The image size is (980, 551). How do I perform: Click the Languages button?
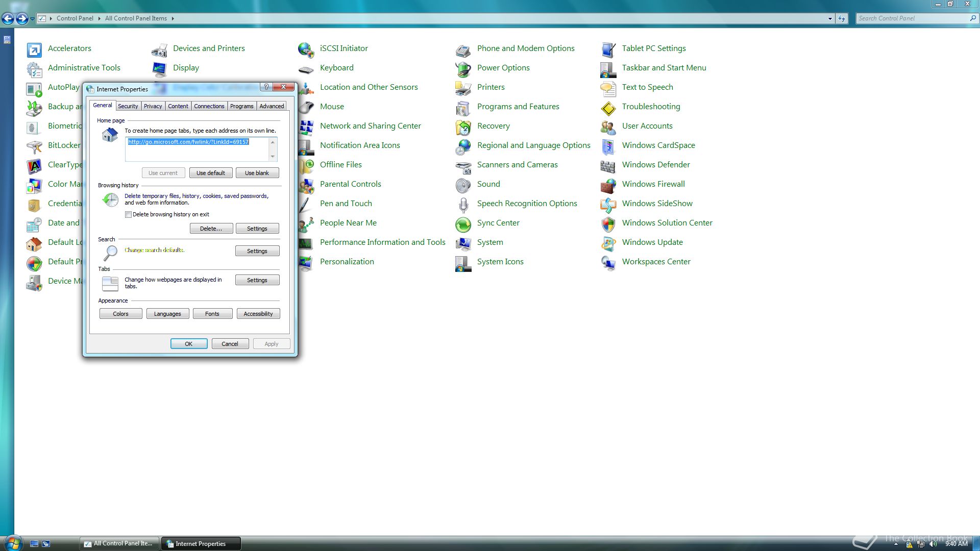pos(167,314)
